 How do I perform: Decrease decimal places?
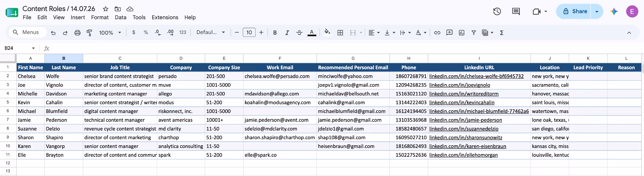158,32
